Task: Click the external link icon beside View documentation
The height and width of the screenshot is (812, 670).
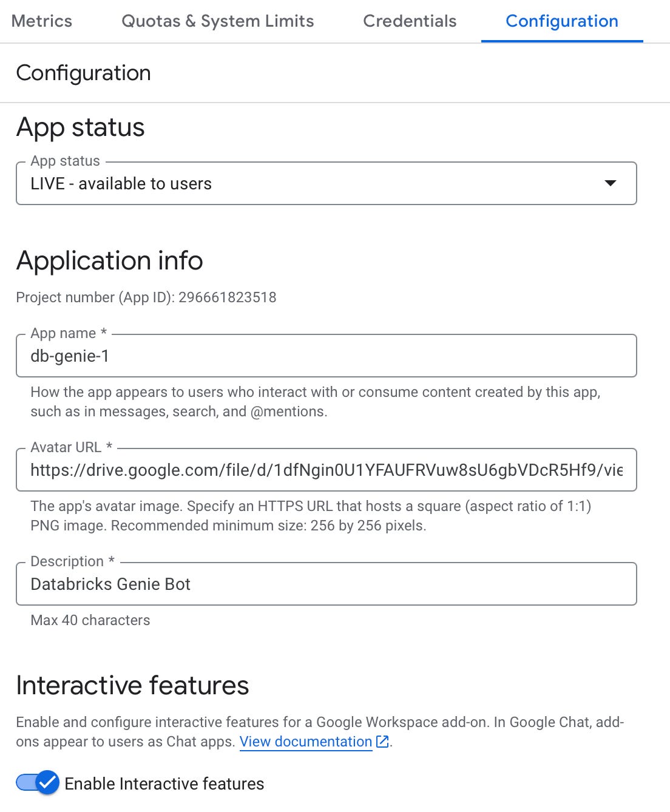Action: point(382,742)
